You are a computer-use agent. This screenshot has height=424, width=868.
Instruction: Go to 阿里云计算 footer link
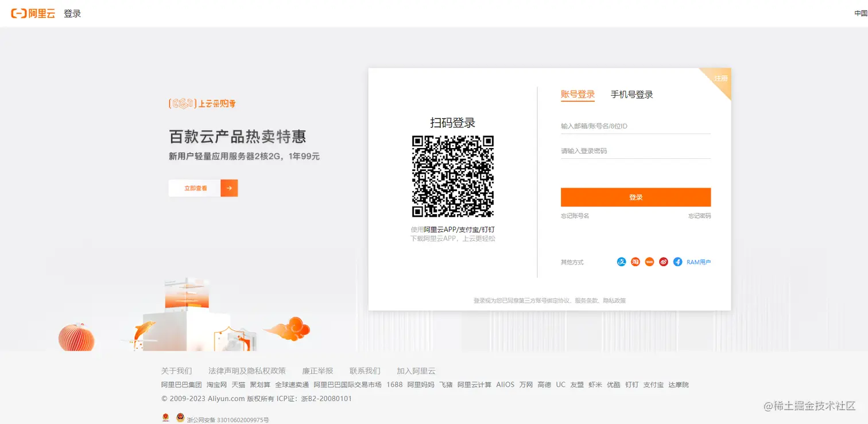point(474,385)
